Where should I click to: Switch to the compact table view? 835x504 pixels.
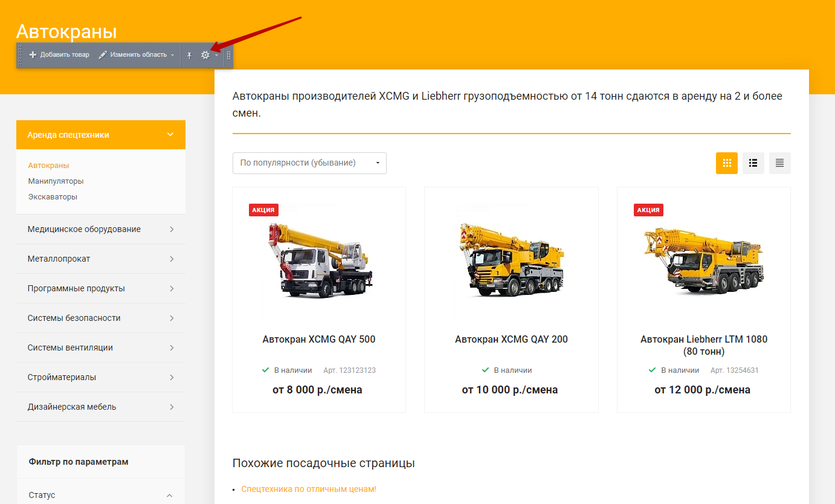(780, 163)
